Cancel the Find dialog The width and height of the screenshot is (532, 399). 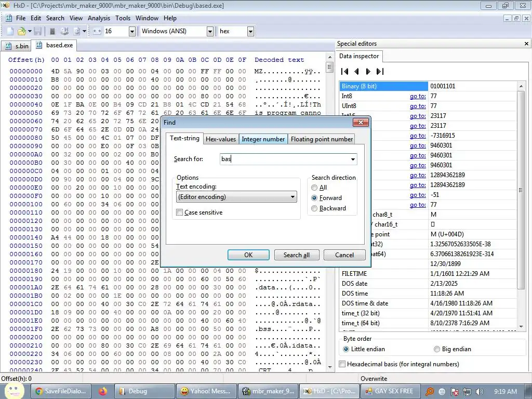point(344,255)
